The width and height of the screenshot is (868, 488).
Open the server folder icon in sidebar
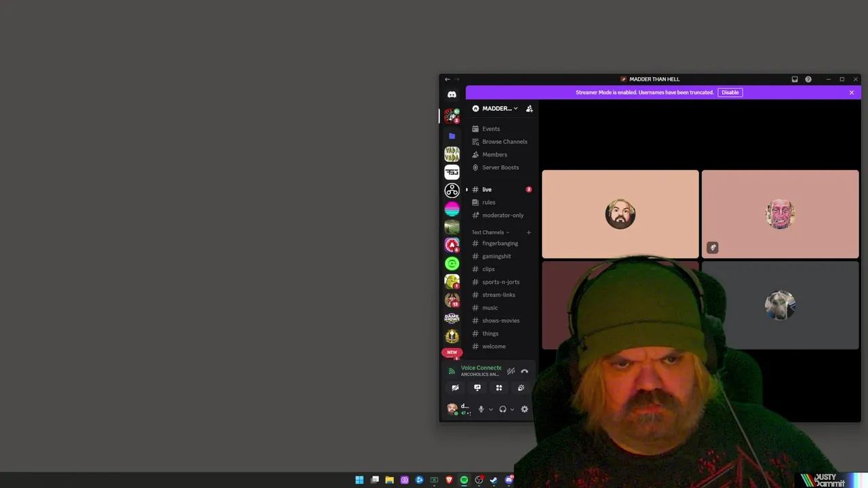(452, 136)
